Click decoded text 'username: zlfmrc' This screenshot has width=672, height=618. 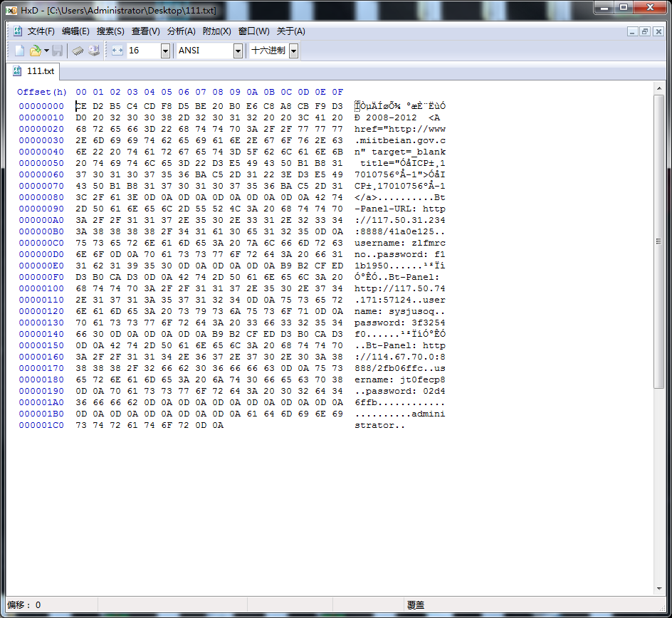[400, 243]
